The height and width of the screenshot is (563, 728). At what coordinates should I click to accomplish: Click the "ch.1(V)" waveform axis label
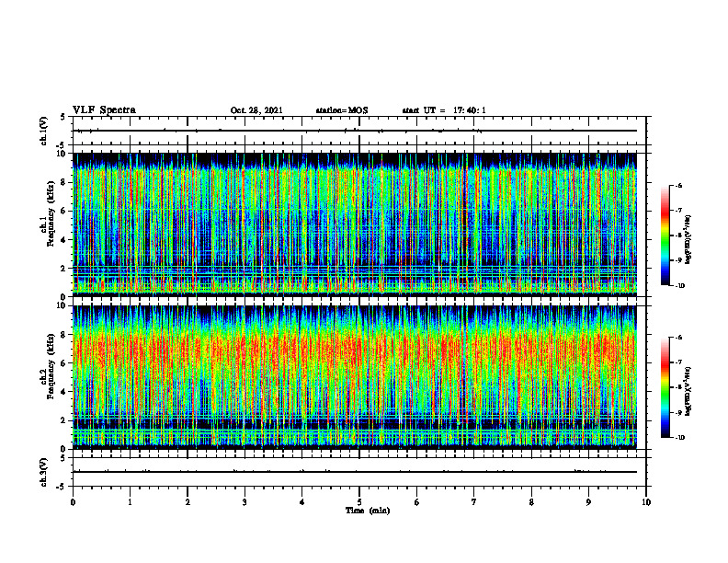[44, 131]
